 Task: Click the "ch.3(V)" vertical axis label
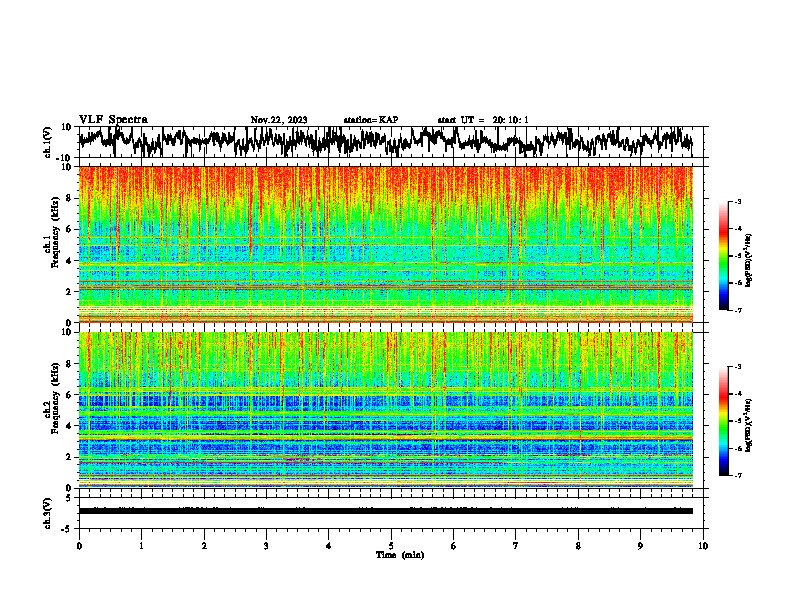(x=48, y=513)
